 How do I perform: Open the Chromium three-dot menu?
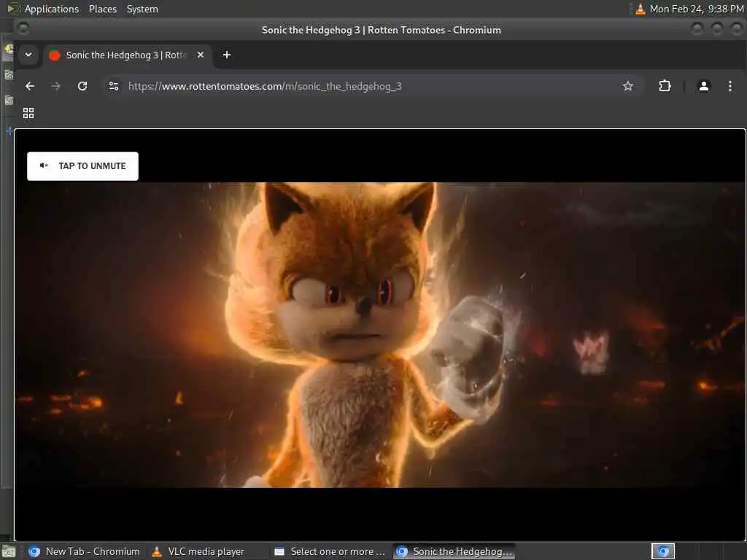(x=729, y=86)
